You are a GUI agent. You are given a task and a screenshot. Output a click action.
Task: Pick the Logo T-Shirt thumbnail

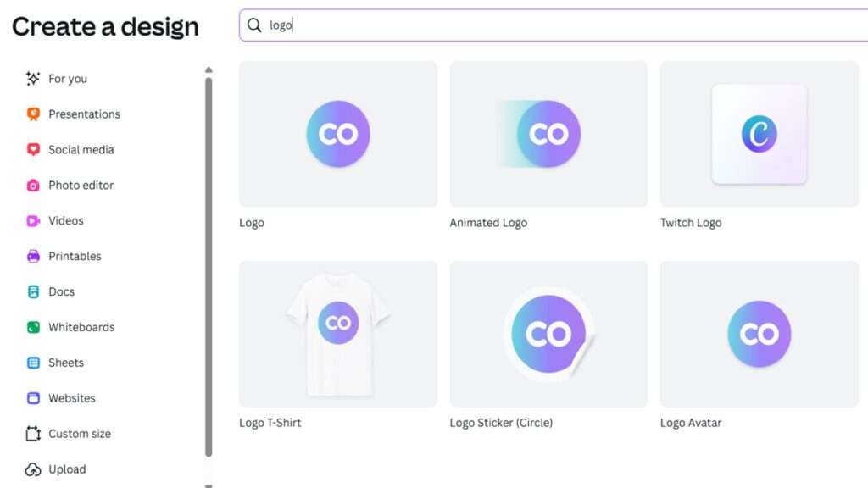(x=338, y=334)
